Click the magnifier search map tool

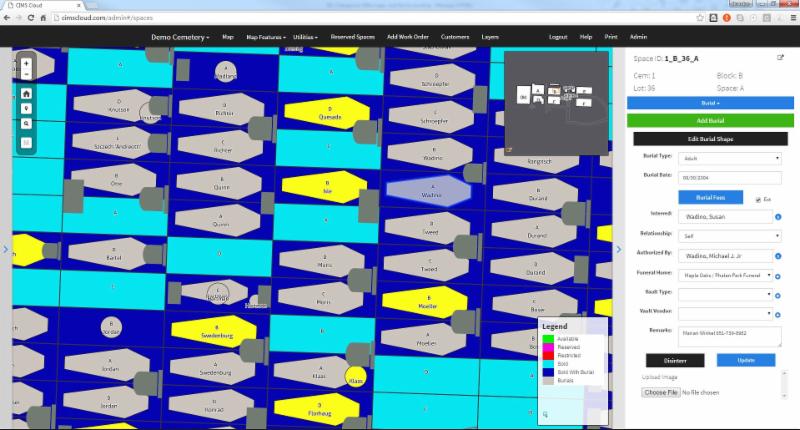[x=26, y=124]
